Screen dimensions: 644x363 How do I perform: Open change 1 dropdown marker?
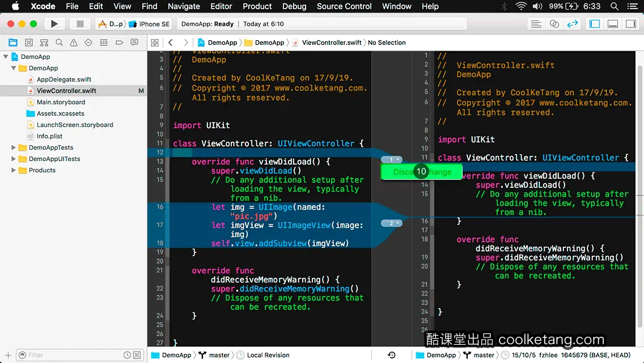click(x=391, y=159)
